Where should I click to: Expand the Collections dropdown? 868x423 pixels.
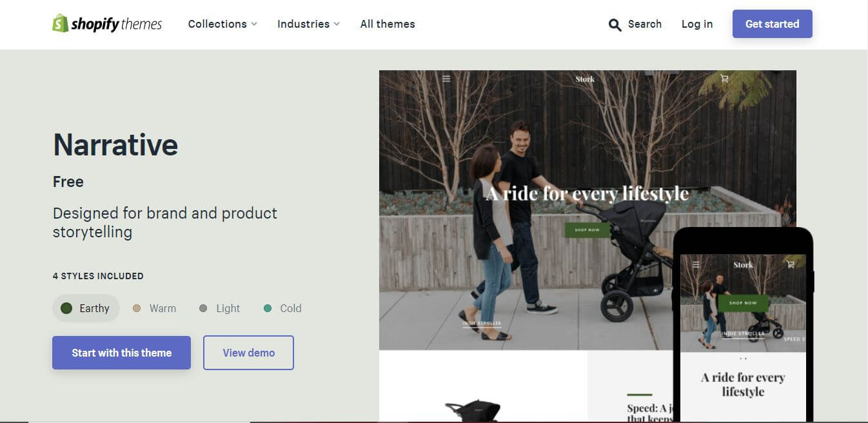222,24
